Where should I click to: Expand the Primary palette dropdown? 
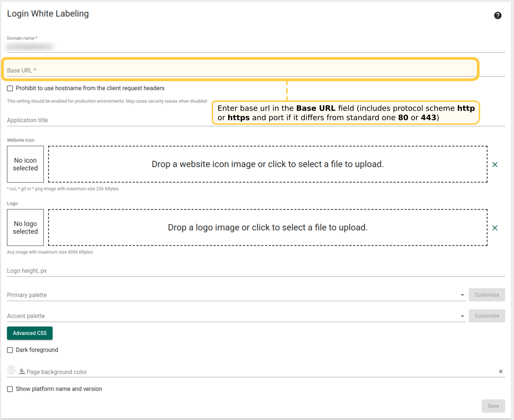pyautogui.click(x=462, y=295)
